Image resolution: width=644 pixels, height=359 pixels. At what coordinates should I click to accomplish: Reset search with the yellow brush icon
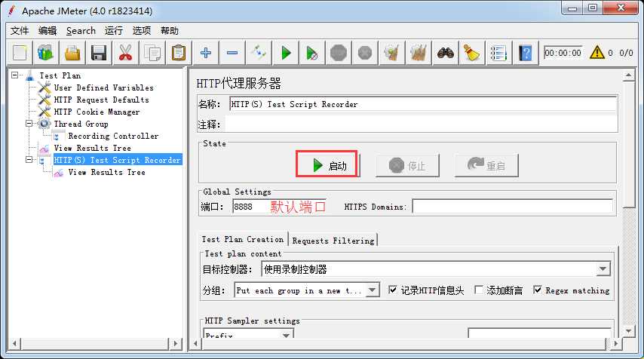471,53
